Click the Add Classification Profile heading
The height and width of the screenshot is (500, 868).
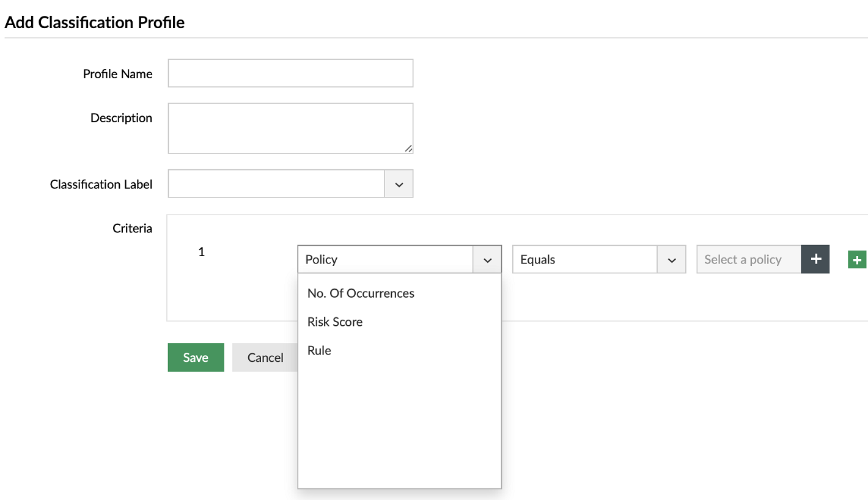tap(95, 23)
